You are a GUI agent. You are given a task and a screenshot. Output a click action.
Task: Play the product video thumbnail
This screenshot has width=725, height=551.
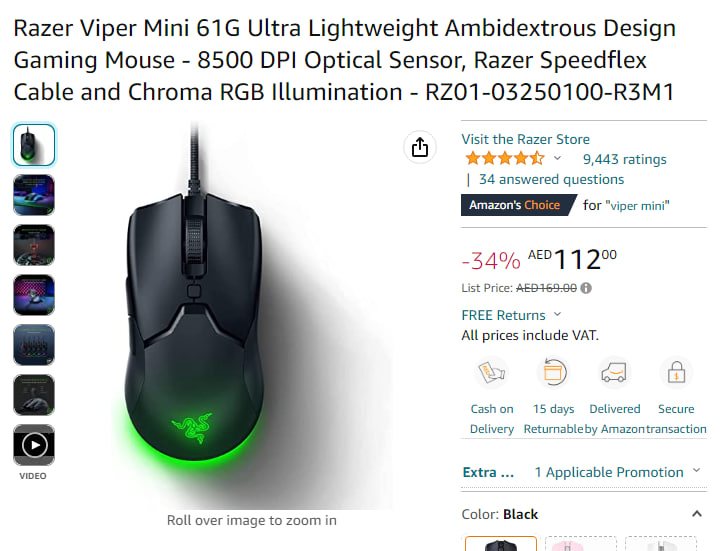[x=34, y=445]
